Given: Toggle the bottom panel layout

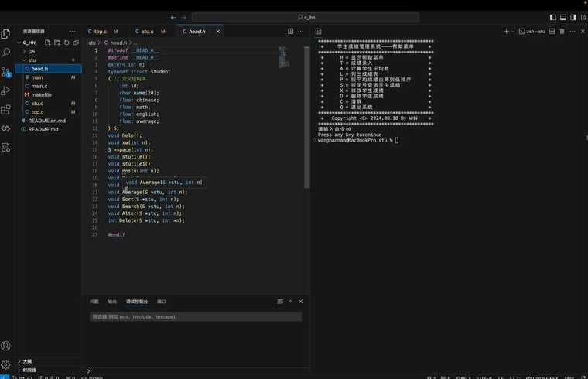Looking at the screenshot, I should [563, 17].
